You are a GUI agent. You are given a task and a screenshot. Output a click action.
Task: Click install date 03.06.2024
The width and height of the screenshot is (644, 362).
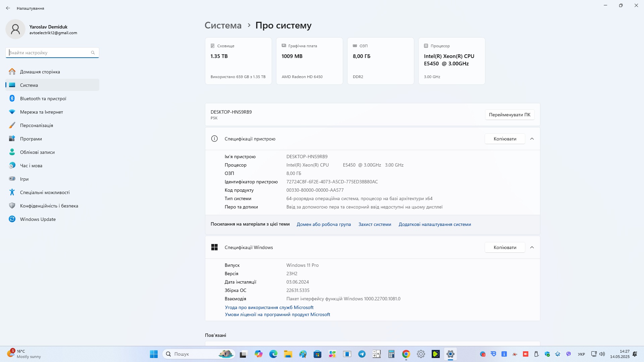click(x=298, y=282)
